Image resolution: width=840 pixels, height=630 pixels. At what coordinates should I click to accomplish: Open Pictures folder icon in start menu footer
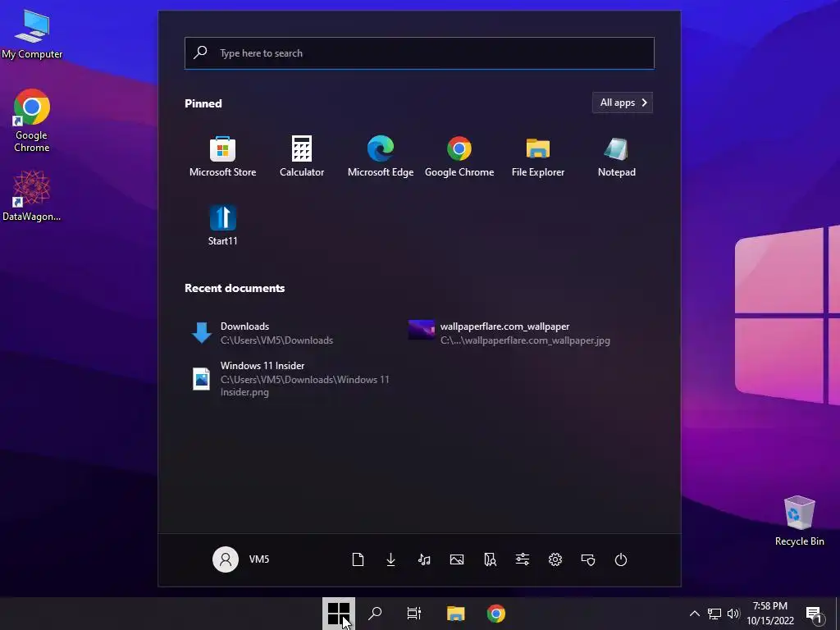tap(456, 559)
